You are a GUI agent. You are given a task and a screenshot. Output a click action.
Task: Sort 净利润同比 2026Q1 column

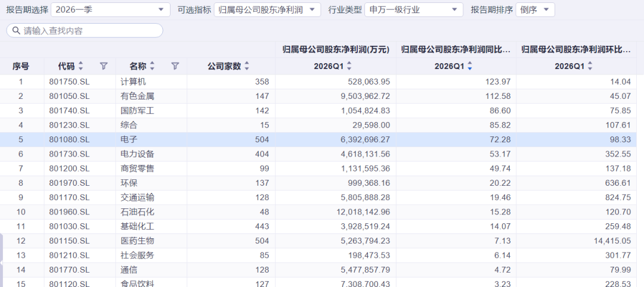[x=470, y=66]
